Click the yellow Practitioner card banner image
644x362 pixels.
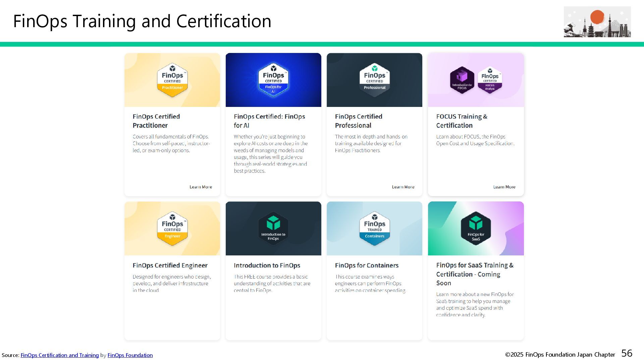(x=172, y=80)
